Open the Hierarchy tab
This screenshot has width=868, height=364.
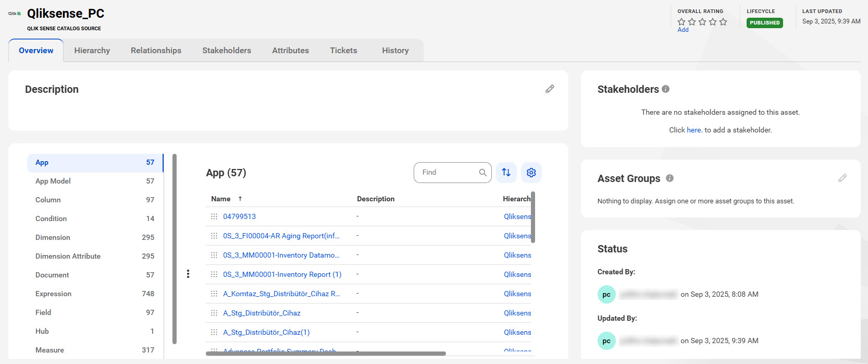[92, 51]
